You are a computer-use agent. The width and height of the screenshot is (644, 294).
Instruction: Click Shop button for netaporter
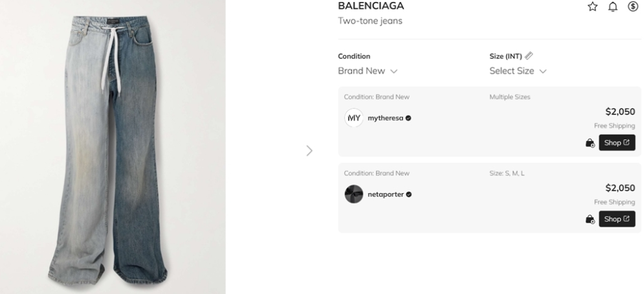tap(616, 220)
